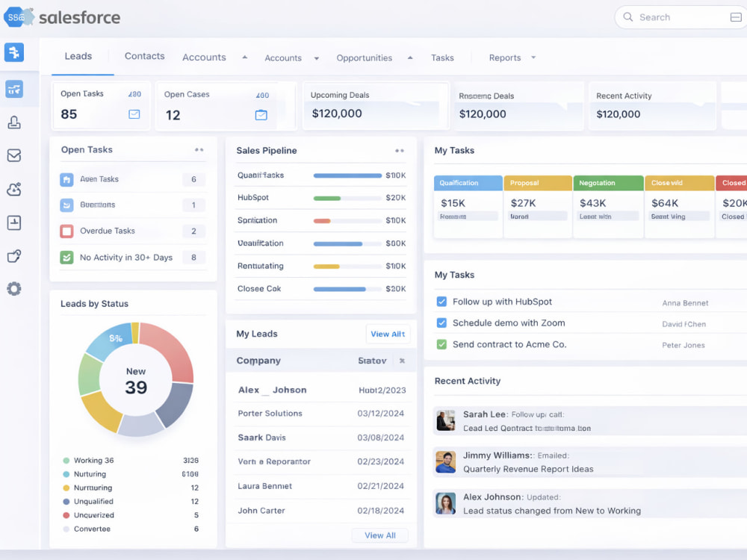Click the Closee Cok progress bar
The width and height of the screenshot is (747, 560).
(x=347, y=289)
